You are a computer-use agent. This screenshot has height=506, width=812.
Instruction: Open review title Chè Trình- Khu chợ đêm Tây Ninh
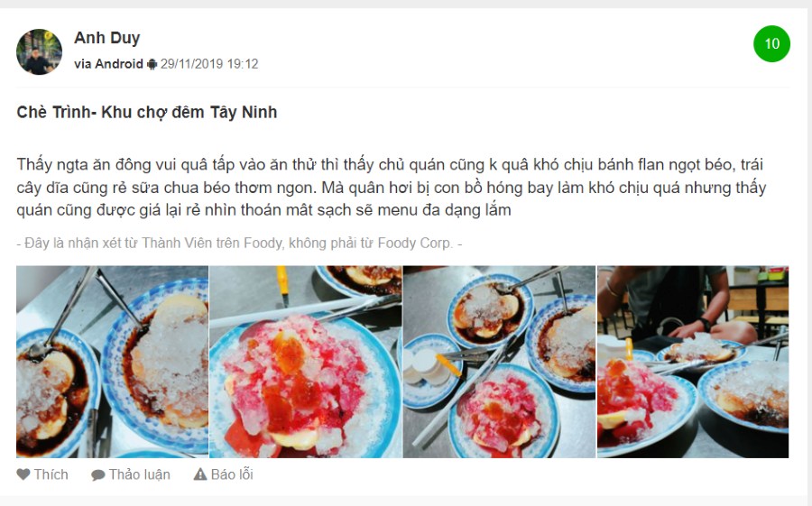[146, 112]
